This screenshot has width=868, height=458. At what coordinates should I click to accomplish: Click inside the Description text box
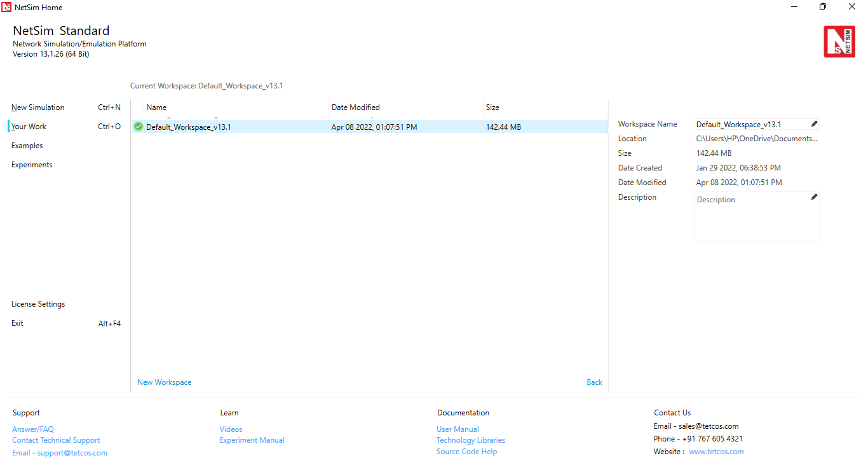757,216
